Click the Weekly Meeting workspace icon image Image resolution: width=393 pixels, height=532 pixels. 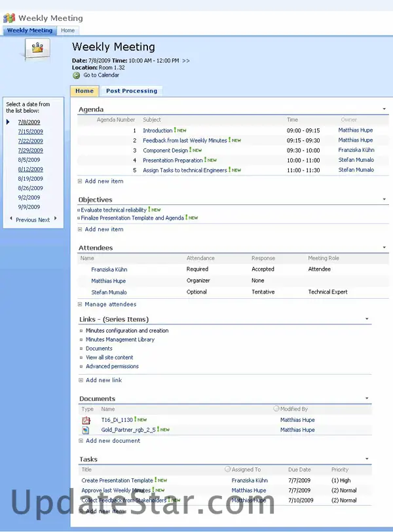tap(37, 48)
